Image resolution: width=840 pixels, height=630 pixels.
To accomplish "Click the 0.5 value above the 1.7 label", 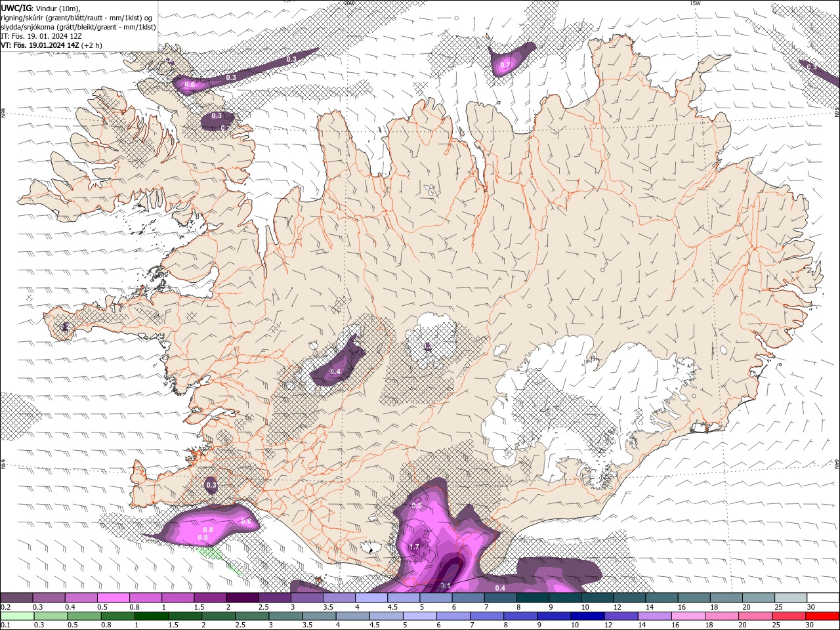I will pyautogui.click(x=417, y=506).
